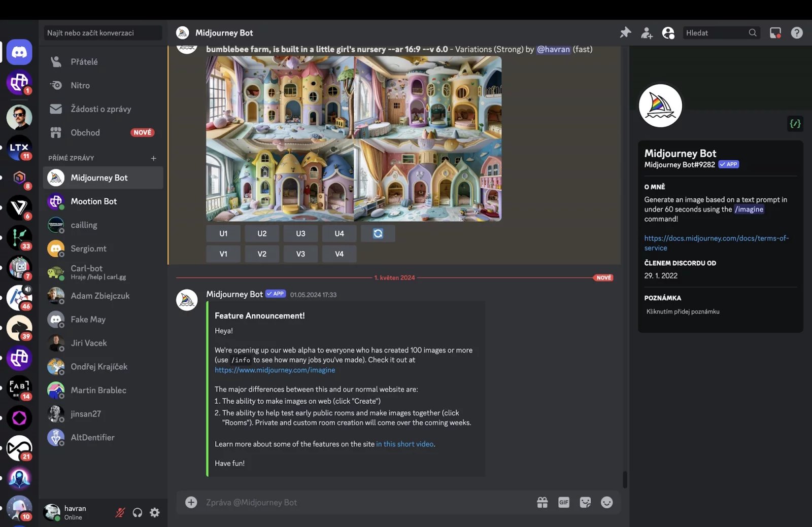
Task: Add friends to DM icon
Action: [647, 33]
